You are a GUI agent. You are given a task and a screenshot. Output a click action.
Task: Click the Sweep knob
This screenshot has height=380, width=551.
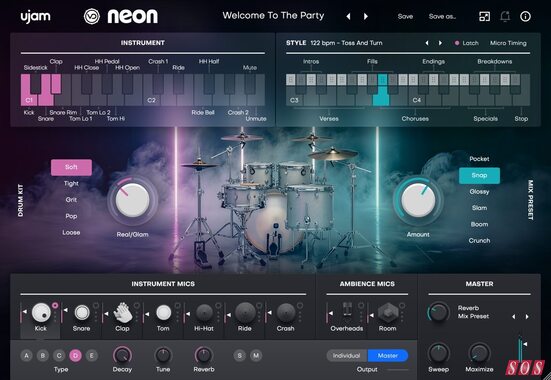439,353
